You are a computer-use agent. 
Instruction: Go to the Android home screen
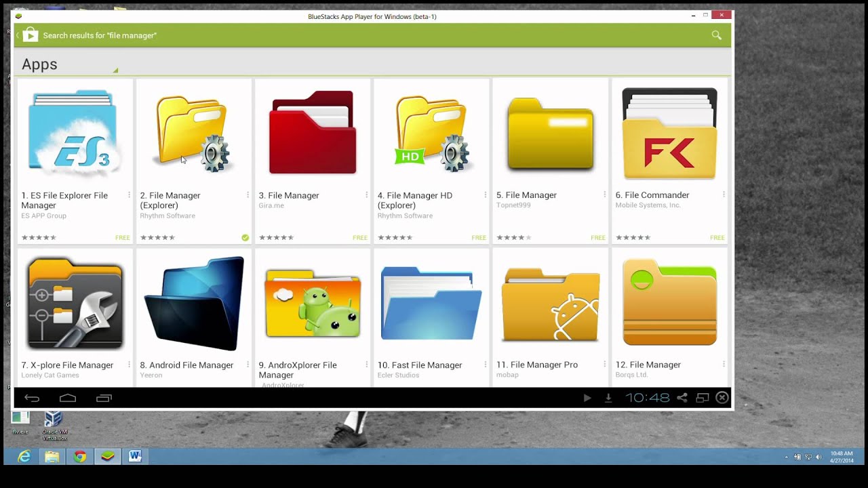pyautogui.click(x=68, y=398)
